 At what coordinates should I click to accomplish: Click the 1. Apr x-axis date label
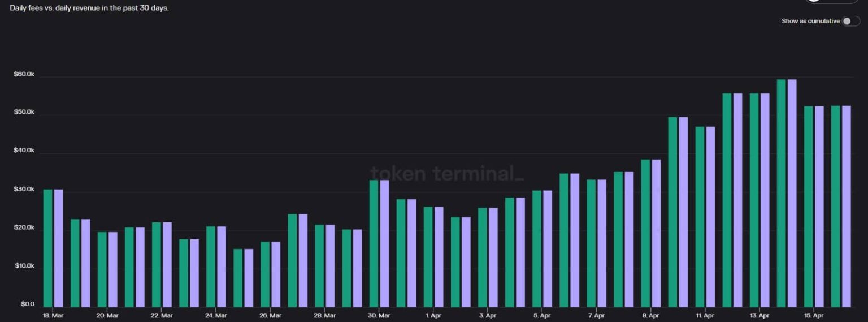(433, 315)
